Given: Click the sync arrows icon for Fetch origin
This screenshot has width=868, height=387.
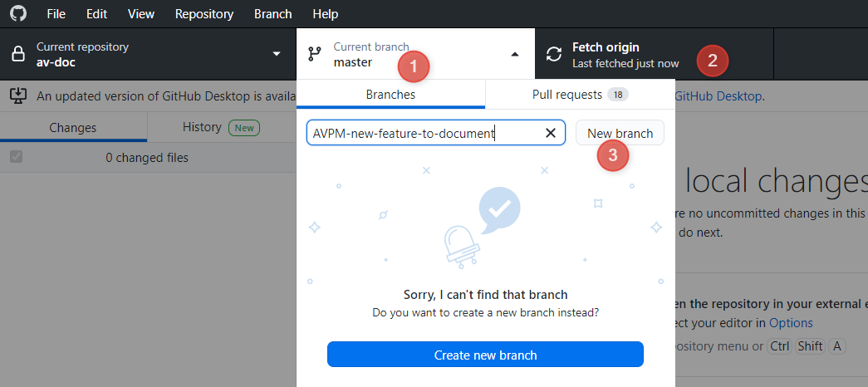Looking at the screenshot, I should pyautogui.click(x=553, y=54).
